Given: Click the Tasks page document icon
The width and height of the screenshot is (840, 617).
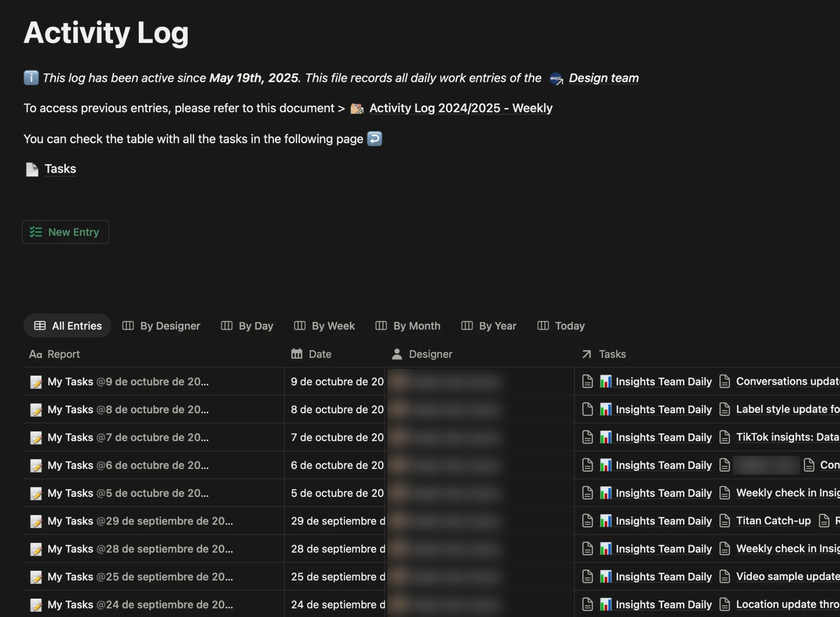Looking at the screenshot, I should 32,169.
